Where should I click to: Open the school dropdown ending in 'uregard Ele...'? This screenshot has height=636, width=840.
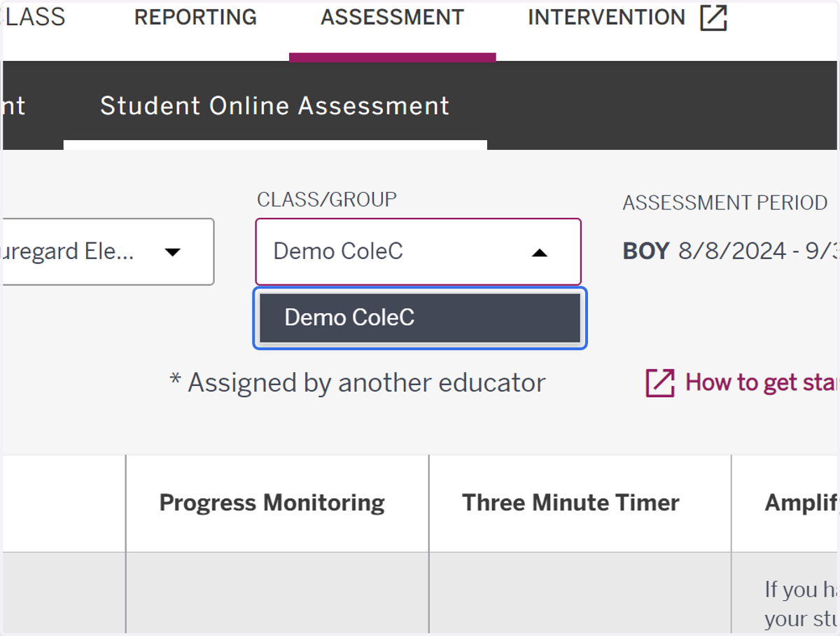(107, 251)
